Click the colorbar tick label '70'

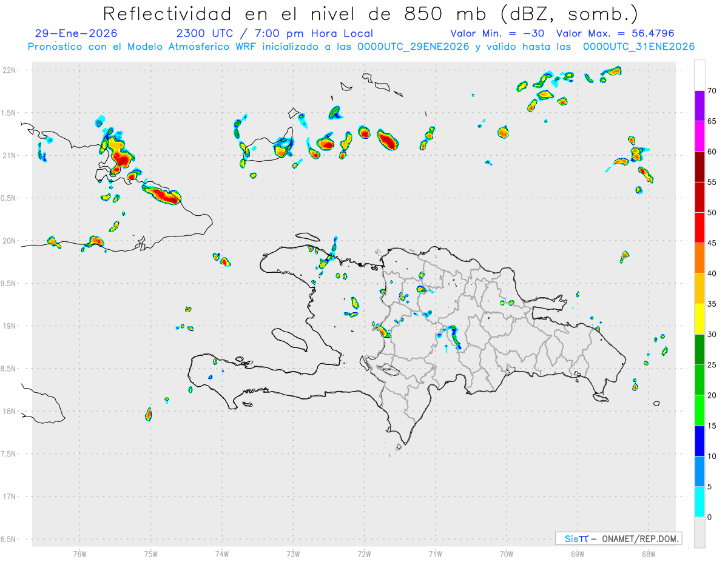712,91
